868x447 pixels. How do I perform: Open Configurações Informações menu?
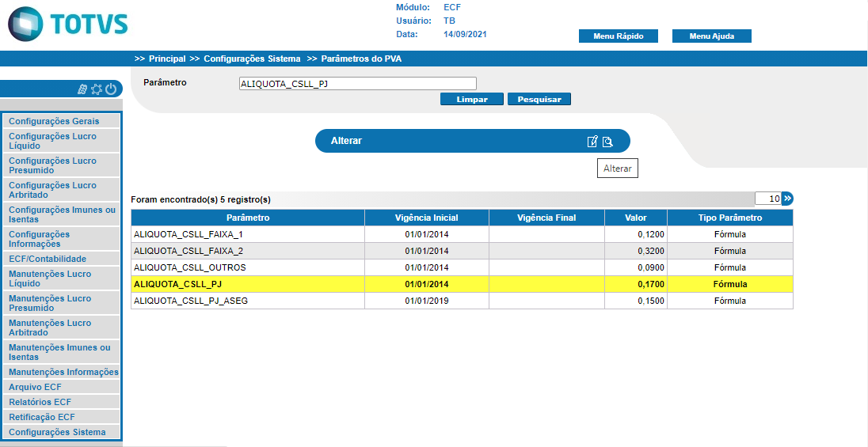click(x=62, y=239)
